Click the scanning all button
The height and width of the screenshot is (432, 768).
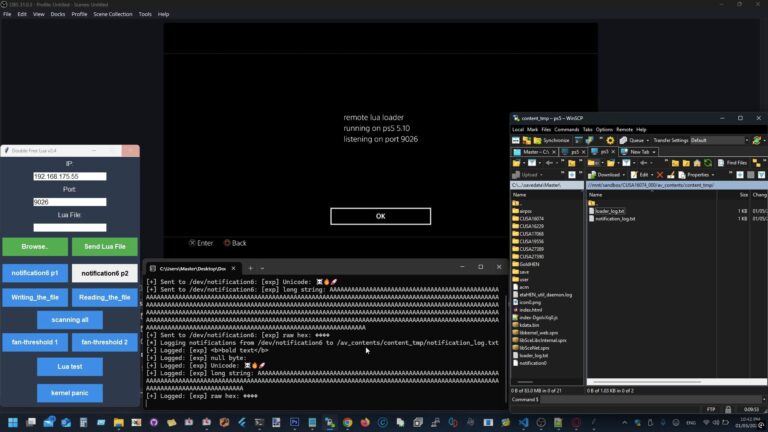pos(70,320)
